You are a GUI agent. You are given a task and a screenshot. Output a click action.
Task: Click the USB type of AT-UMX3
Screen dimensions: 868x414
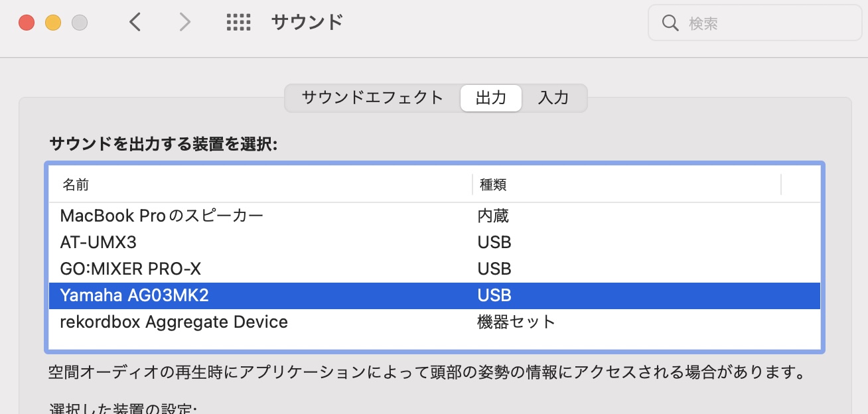[x=494, y=242]
